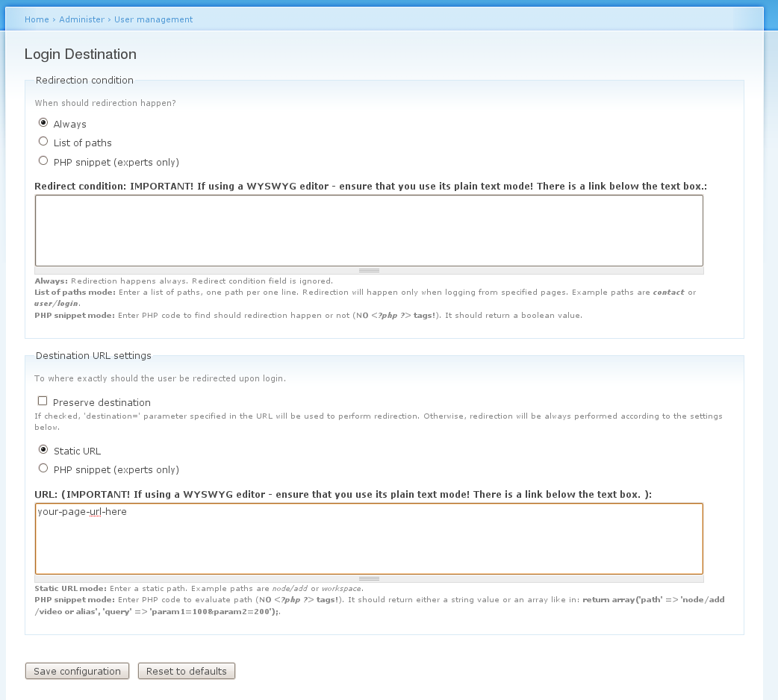This screenshot has height=700, width=778.
Task: Click the Reset to defaults button
Action: (186, 671)
